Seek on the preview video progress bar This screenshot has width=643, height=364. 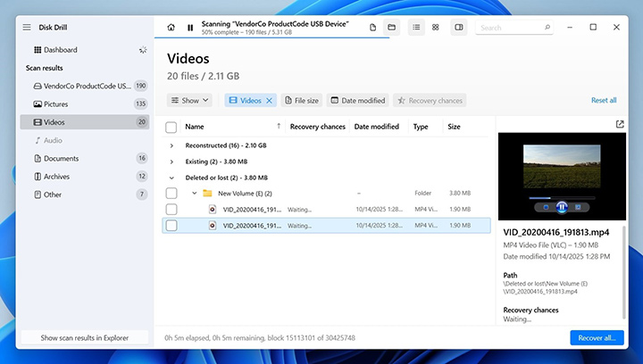point(562,198)
